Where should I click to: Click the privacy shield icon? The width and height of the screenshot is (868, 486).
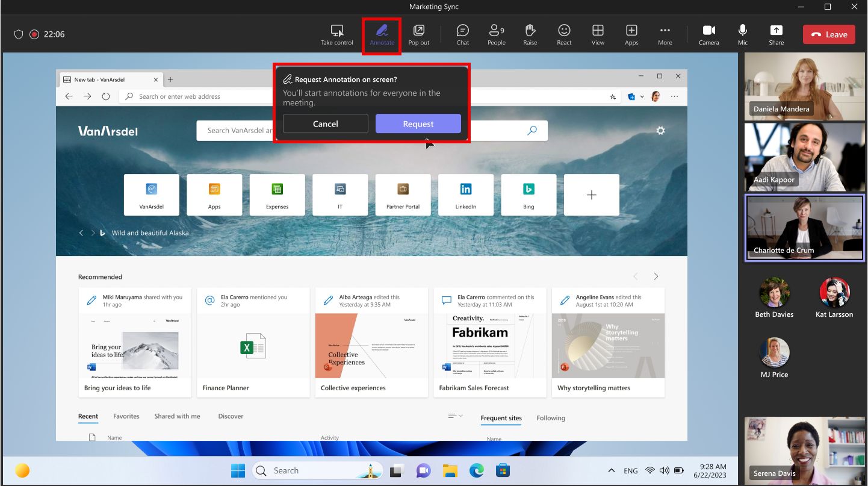19,34
